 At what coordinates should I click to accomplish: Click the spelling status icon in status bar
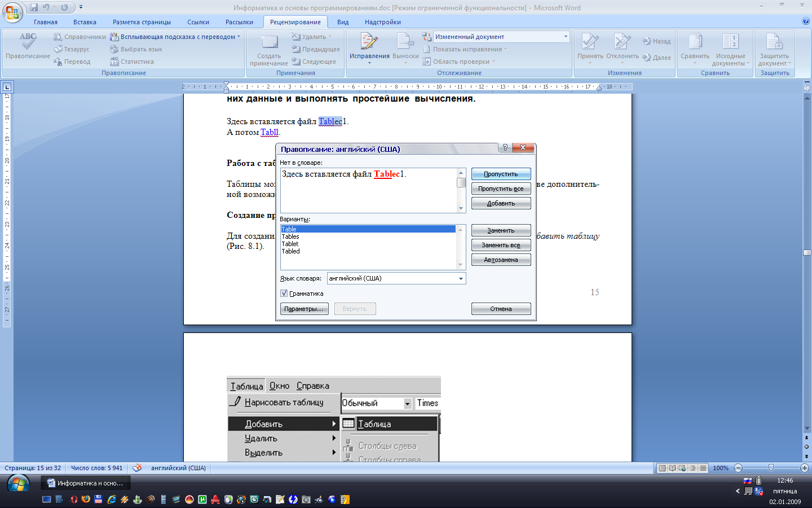click(x=137, y=468)
